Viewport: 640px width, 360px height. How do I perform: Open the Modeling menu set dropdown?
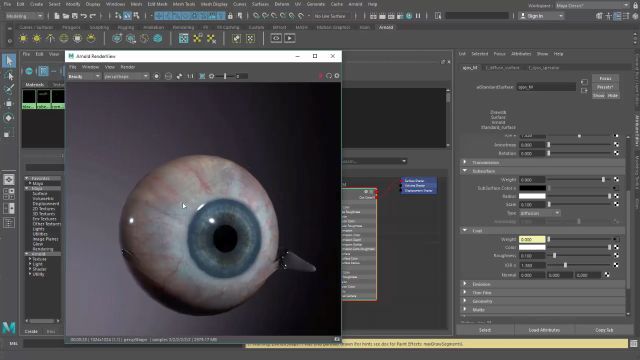point(24,16)
